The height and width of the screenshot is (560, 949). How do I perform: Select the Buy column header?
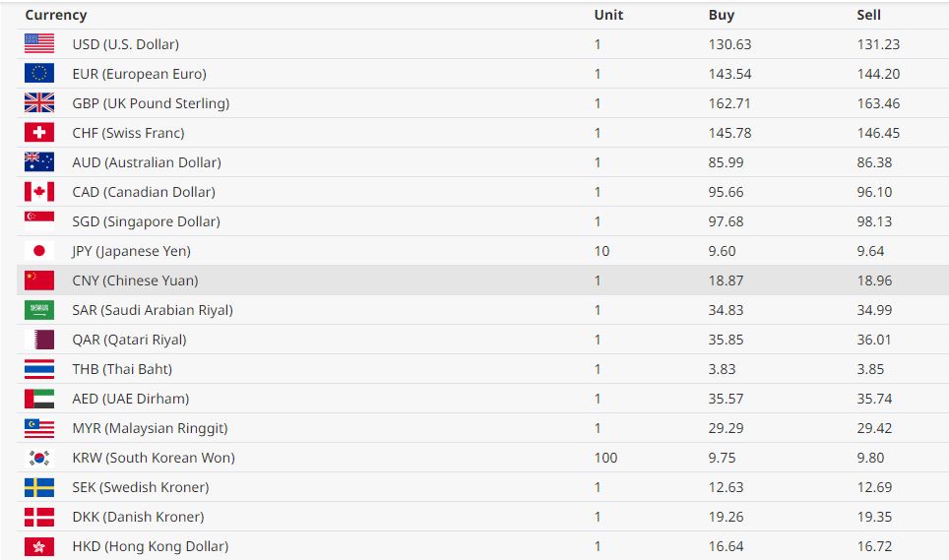(x=721, y=15)
